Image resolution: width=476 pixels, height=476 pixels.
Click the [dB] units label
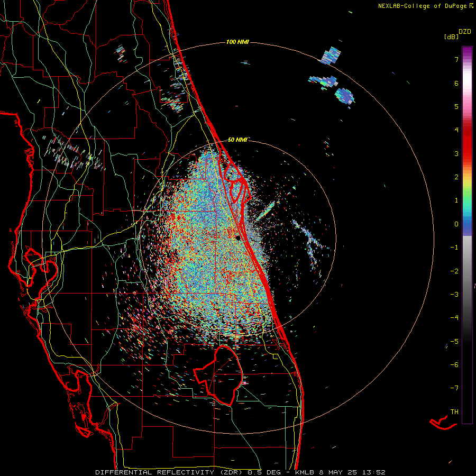[x=451, y=37]
